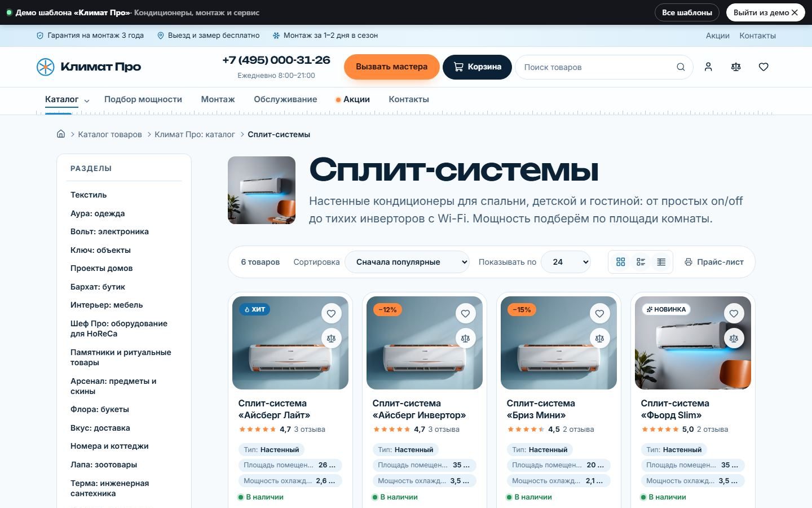Click the search magnifier icon
This screenshot has height=508, width=812.
point(681,67)
